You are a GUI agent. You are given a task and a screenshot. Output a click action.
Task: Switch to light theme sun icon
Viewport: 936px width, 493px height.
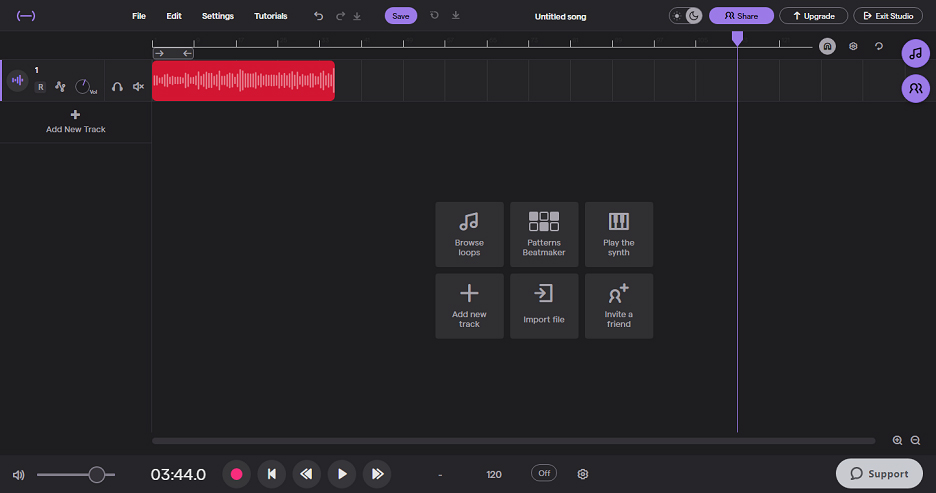(x=677, y=16)
